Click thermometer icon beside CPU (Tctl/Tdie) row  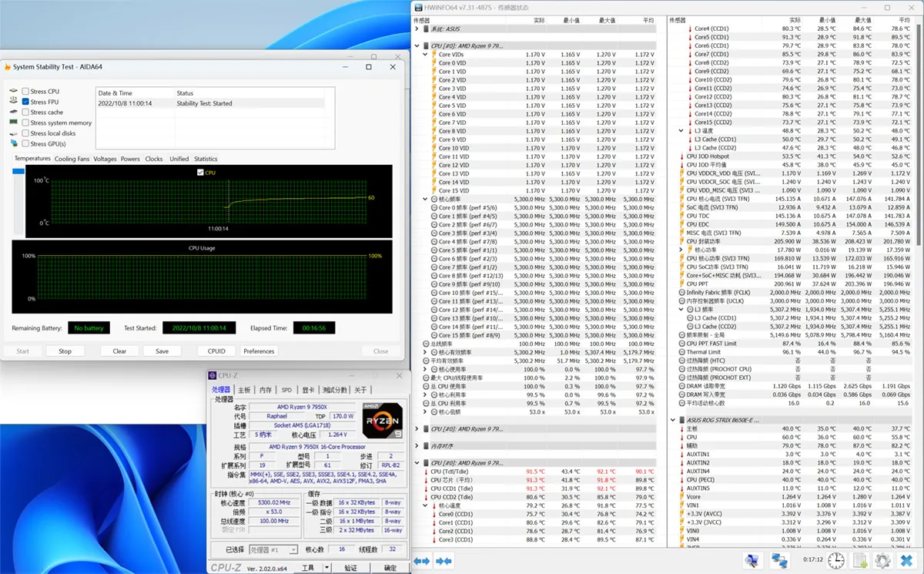[x=425, y=471]
